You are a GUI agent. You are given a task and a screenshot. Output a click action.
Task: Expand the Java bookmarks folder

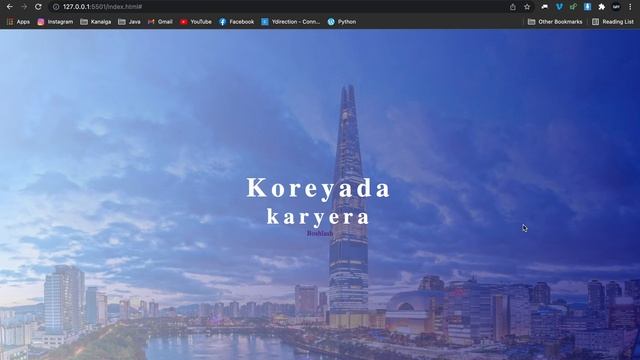[x=129, y=22]
